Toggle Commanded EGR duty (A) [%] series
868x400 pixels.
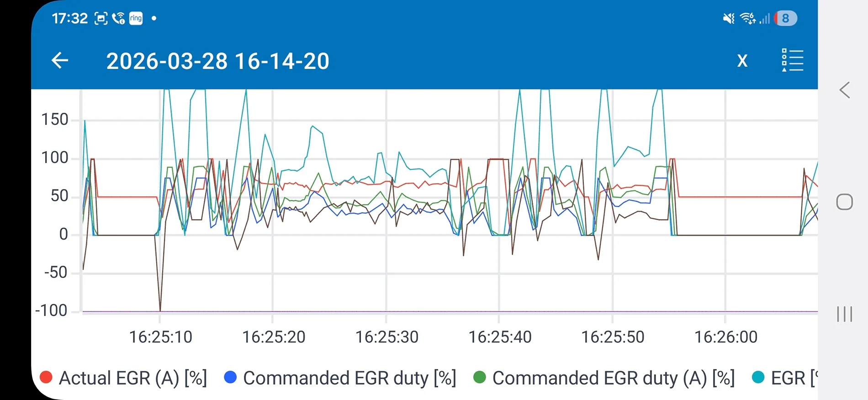[x=604, y=378]
